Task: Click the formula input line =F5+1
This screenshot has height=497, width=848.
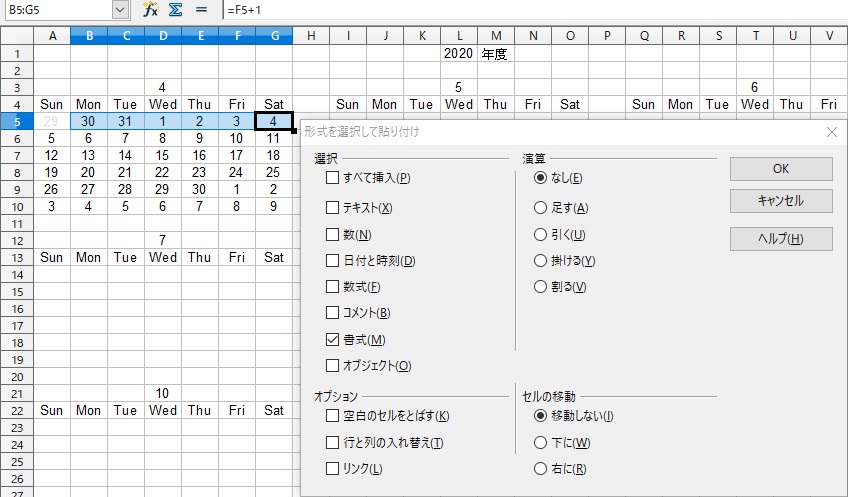Action: pyautogui.click(x=535, y=10)
